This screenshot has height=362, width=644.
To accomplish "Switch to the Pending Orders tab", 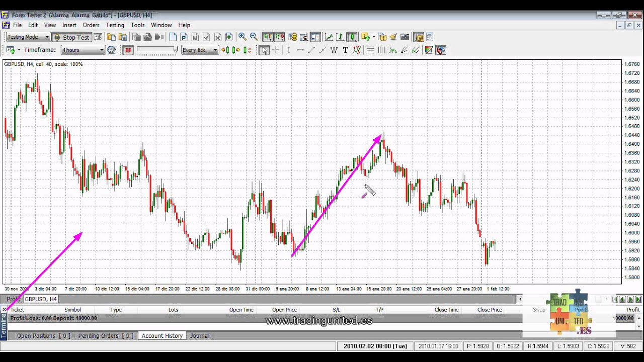I will (x=106, y=336).
